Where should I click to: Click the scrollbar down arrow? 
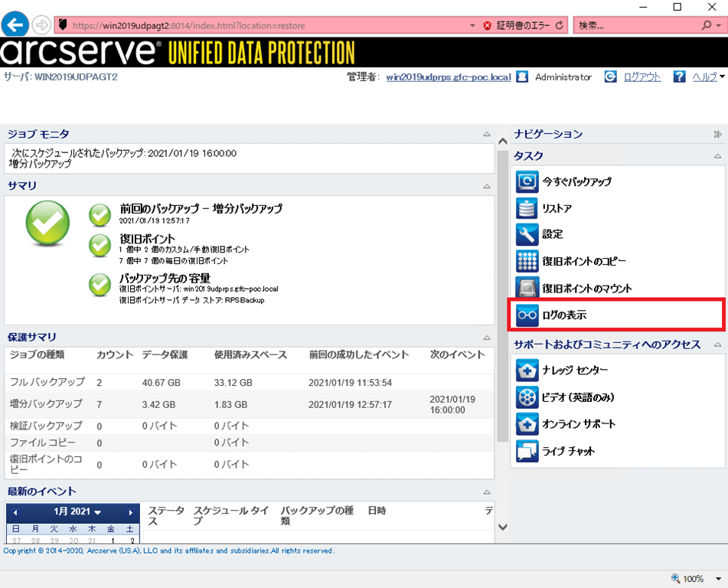point(502,528)
